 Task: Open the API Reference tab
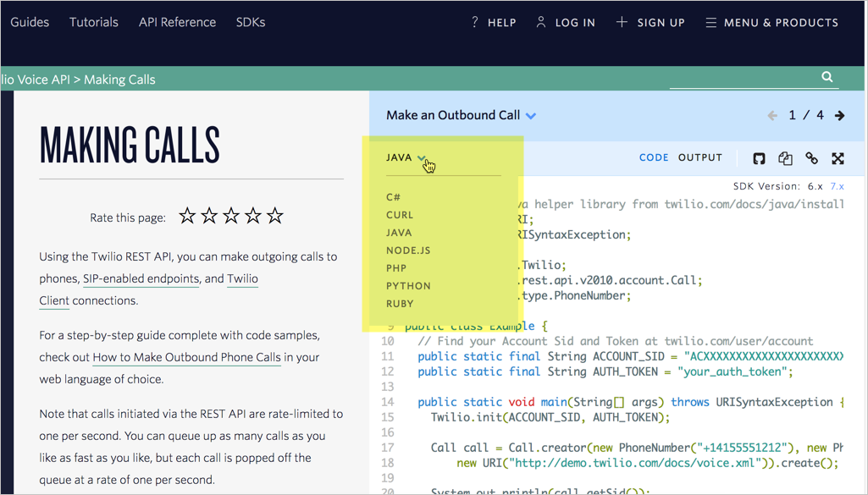tap(177, 22)
